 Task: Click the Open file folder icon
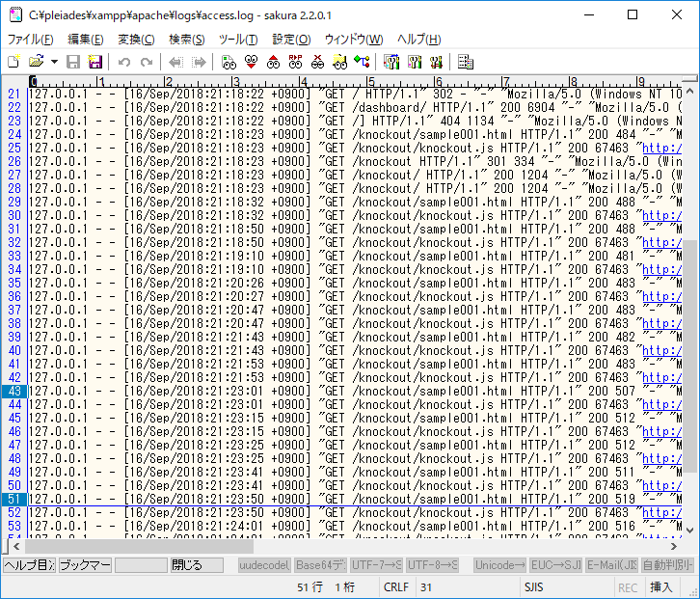click(x=37, y=62)
